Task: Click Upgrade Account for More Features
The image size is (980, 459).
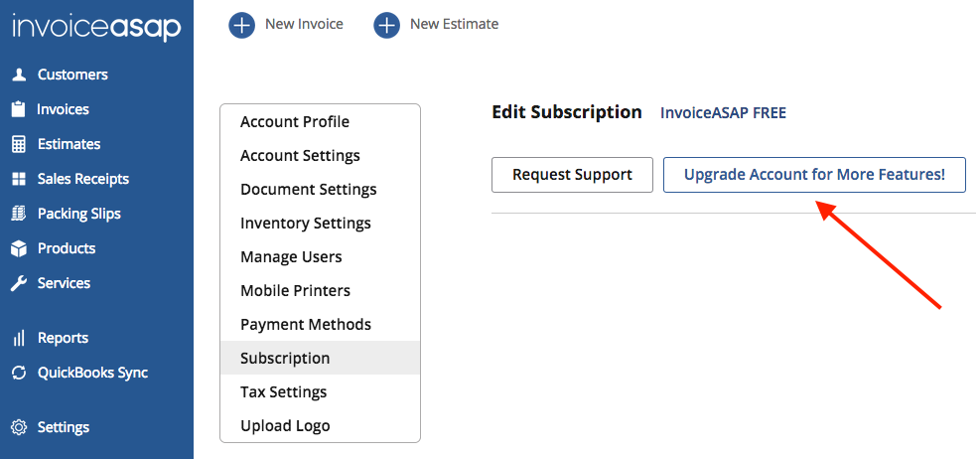Action: click(x=814, y=175)
